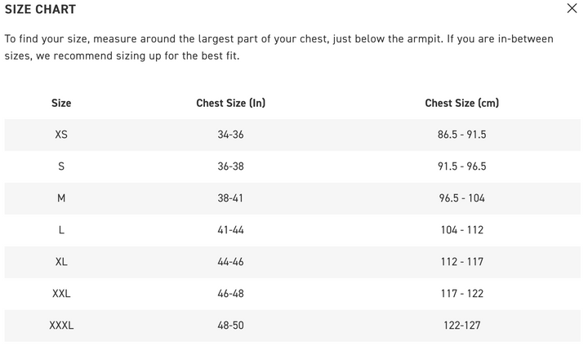The image size is (588, 364).
Task: Select the XXL size row label
Action: 61,294
